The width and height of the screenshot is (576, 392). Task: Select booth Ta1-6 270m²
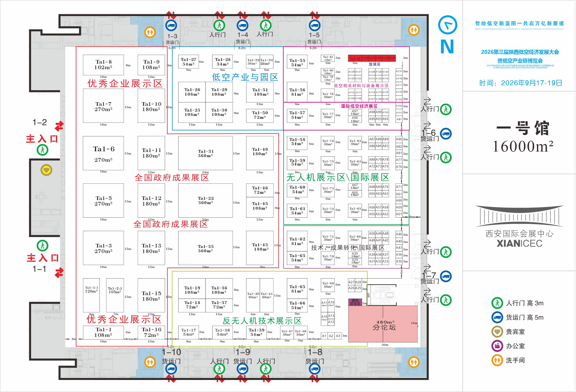point(103,153)
